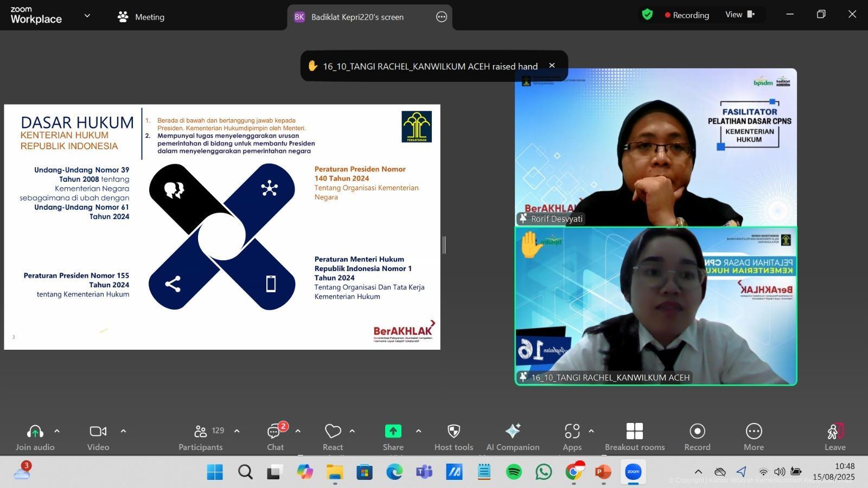Screen dimensions: 868x488
Task: Launch the AI Companion
Action: [x=513, y=432]
